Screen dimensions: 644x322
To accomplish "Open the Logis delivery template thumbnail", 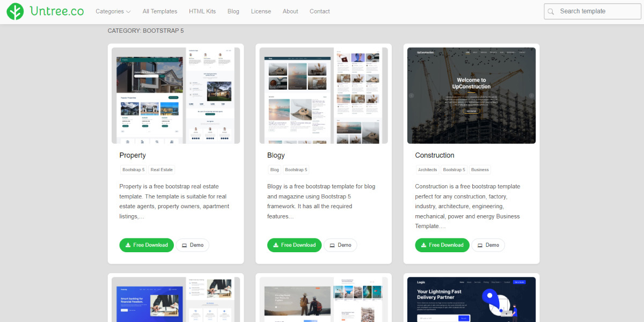I will pos(471,299).
